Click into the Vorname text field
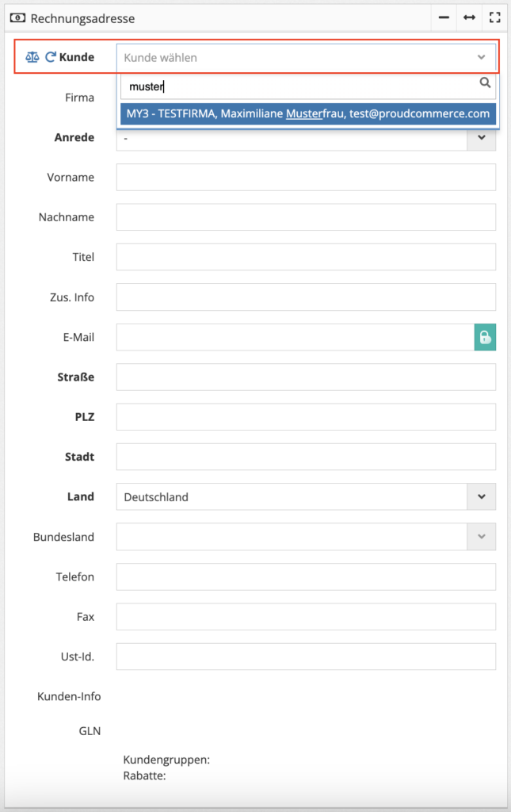The image size is (511, 812). (x=306, y=177)
